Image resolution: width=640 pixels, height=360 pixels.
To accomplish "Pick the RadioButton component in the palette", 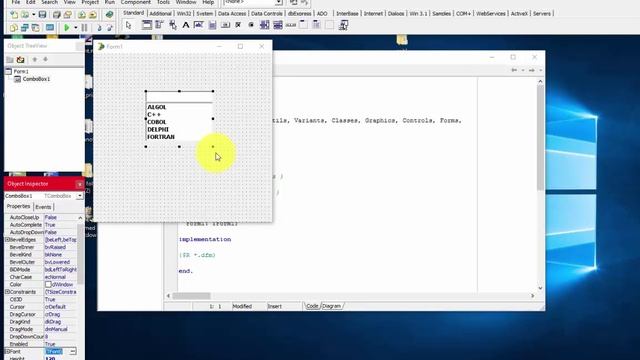I will [x=251, y=25].
